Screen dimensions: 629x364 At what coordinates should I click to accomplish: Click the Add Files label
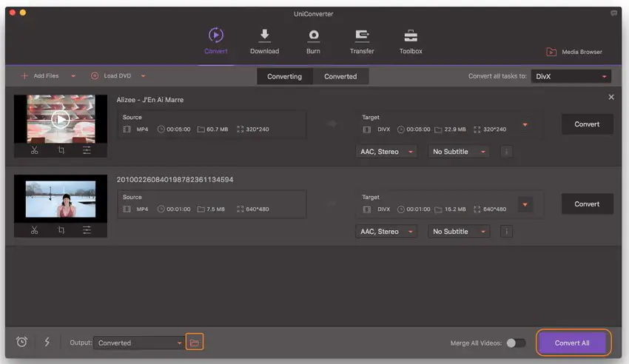coord(46,75)
